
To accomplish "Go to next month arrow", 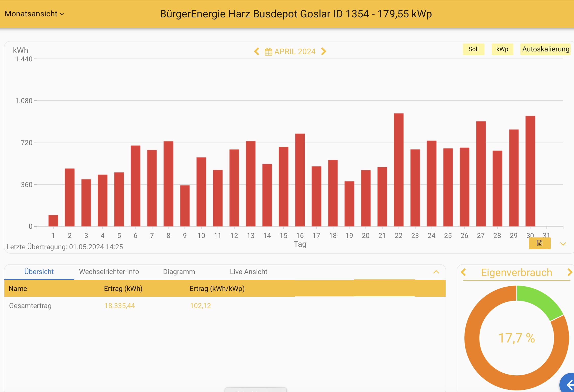I will (324, 51).
